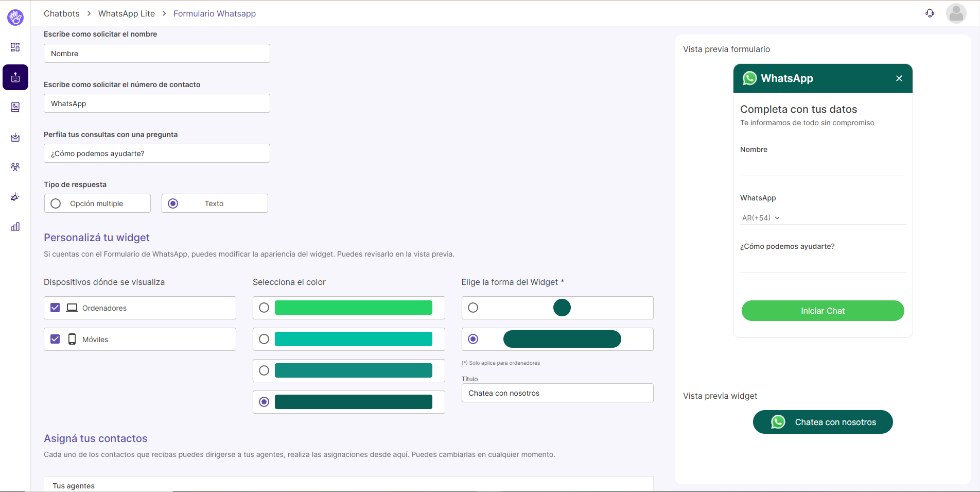Viewport: 980px width, 492px height.
Task: Click 'Completa con tus datos' title
Action: (x=798, y=109)
